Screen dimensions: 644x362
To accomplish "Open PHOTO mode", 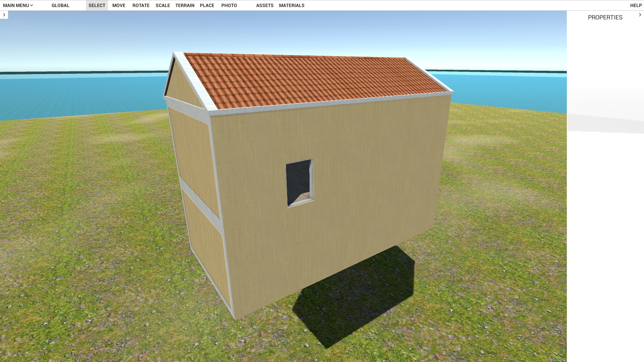I will tap(229, 5).
